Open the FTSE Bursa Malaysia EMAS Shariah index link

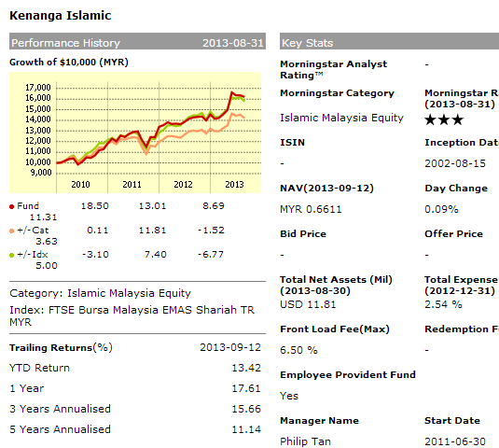click(132, 315)
